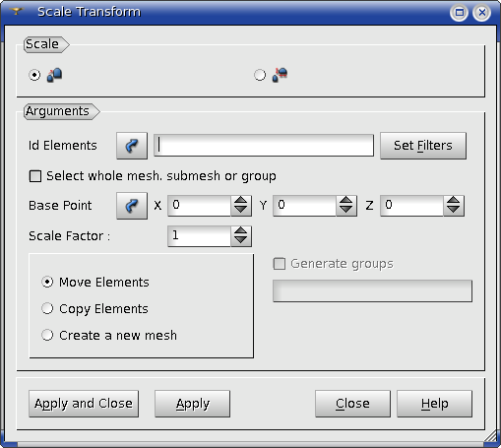The image size is (501, 448).
Task: Click the Base Point selection arrow button
Action: coord(132,206)
